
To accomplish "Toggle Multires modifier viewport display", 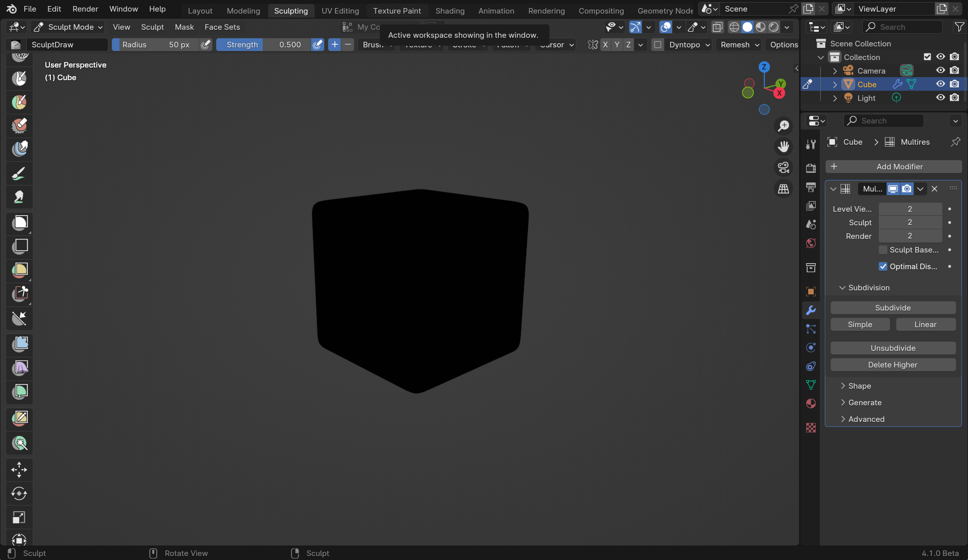I will 893,189.
